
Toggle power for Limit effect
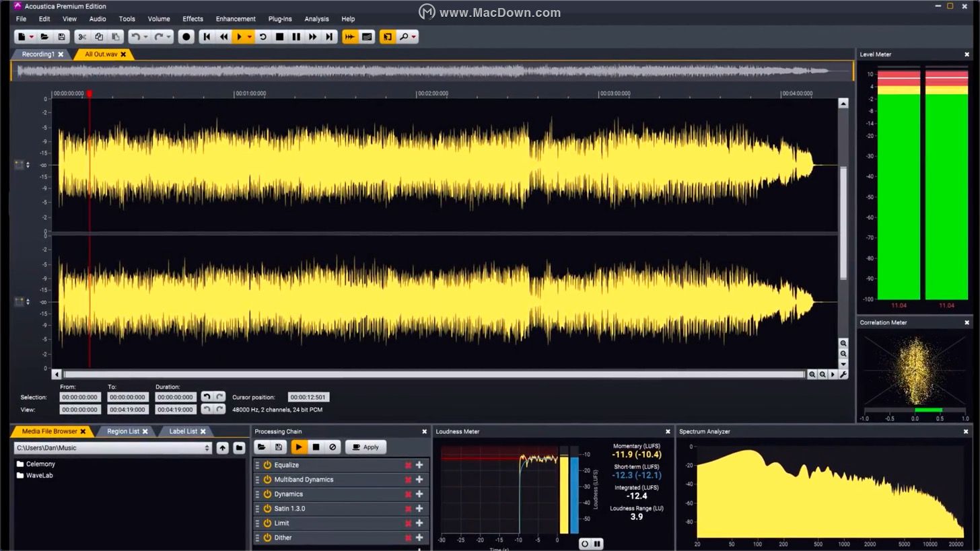coord(267,523)
